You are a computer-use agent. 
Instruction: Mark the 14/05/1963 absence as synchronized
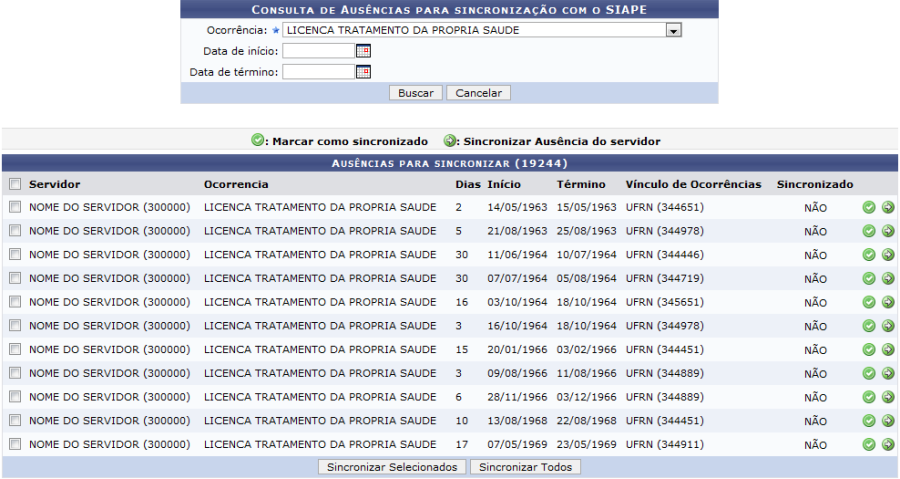[869, 208]
